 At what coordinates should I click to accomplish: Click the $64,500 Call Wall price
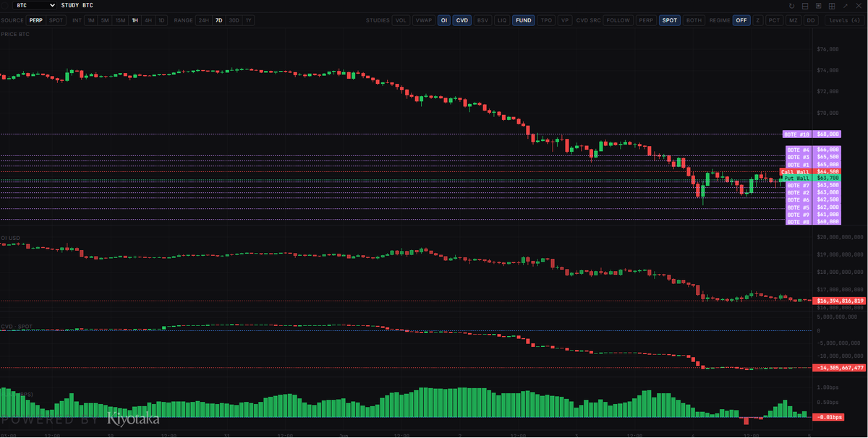pyautogui.click(x=827, y=171)
